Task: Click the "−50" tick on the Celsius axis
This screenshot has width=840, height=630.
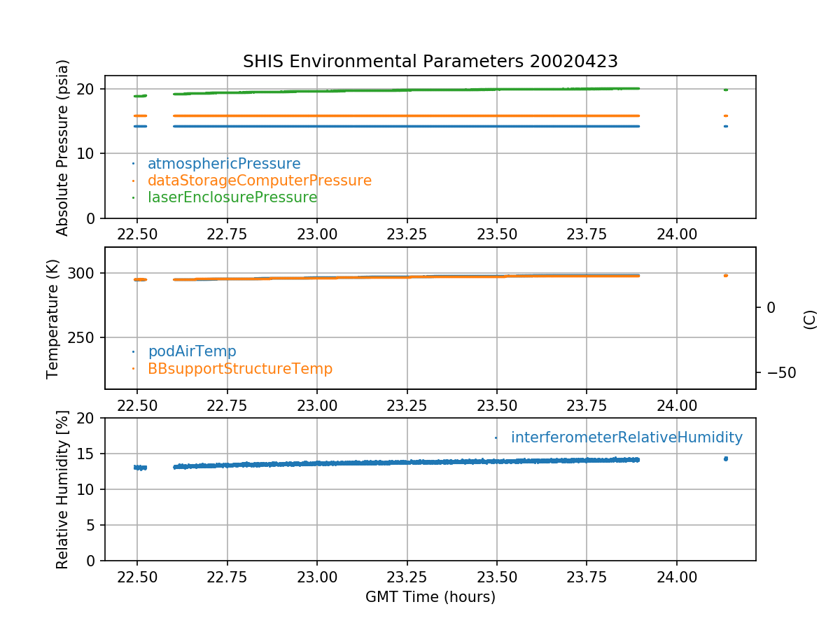Action: point(780,372)
